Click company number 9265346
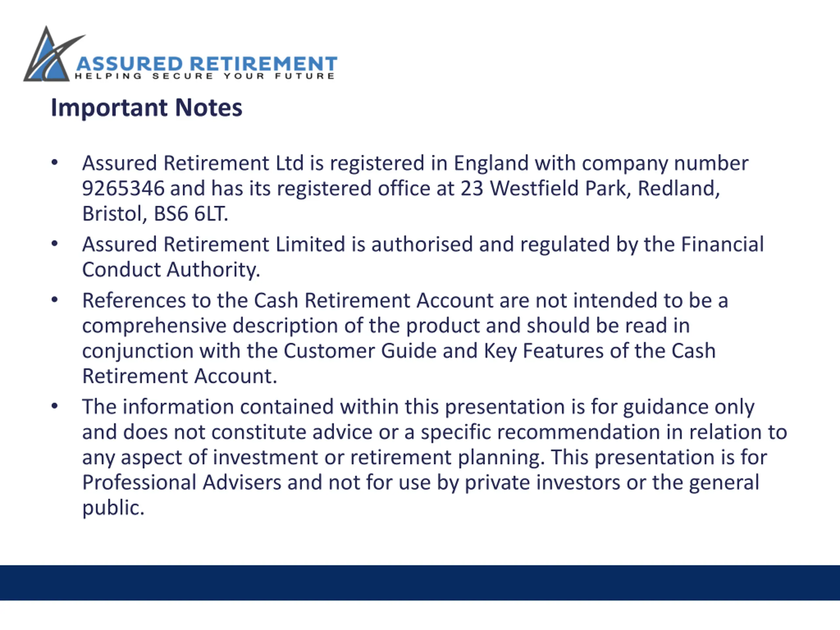840x630 pixels. click(123, 188)
